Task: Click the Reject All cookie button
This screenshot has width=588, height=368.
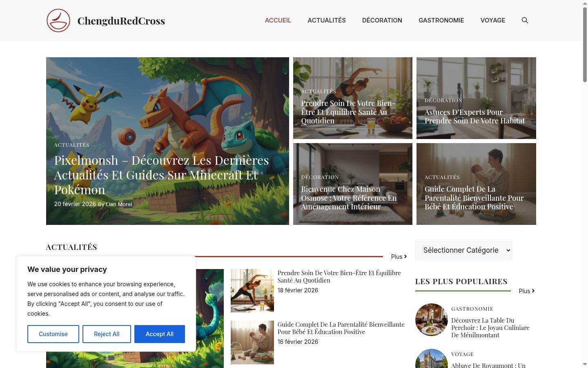Action: (x=107, y=334)
